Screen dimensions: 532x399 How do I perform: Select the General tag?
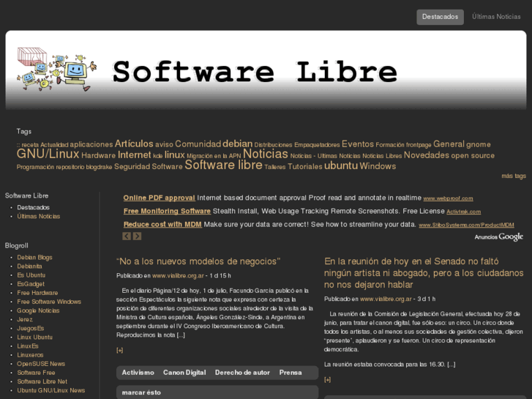(449, 144)
